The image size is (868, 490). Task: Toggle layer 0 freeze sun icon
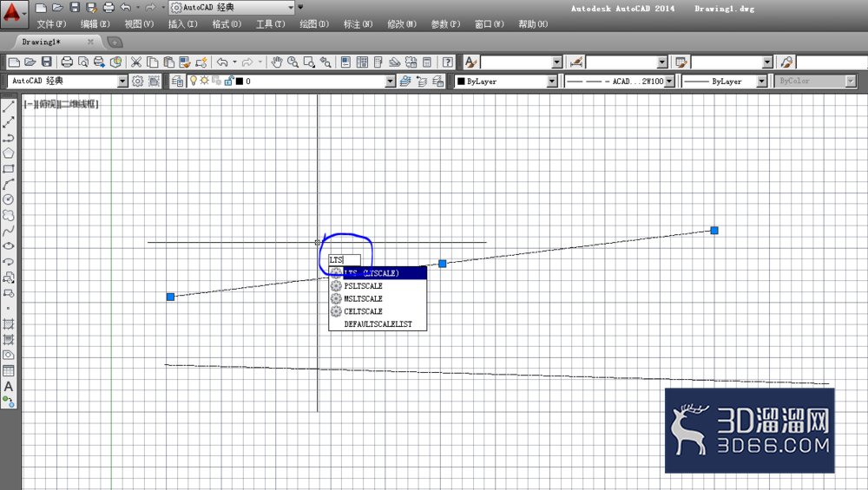pyautogui.click(x=204, y=81)
